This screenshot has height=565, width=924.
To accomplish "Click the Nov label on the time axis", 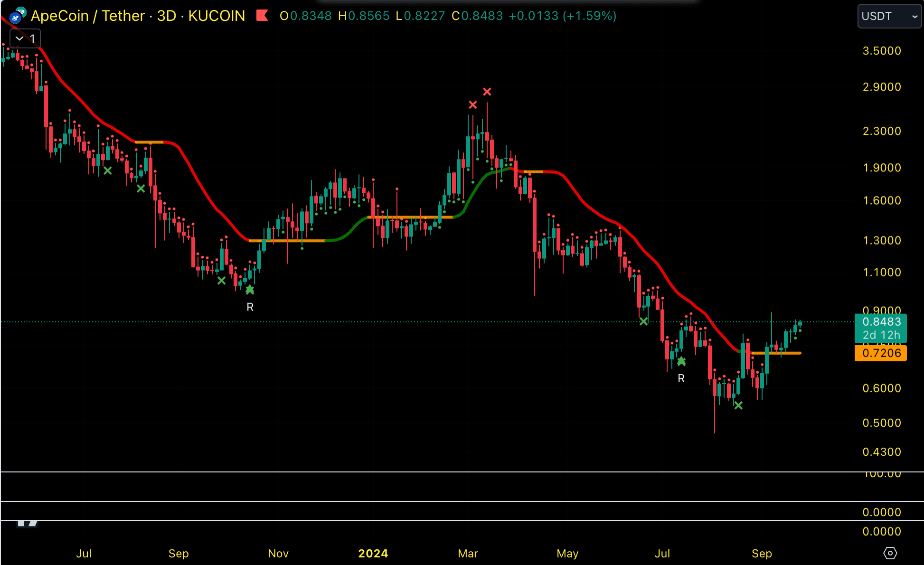I will click(278, 554).
